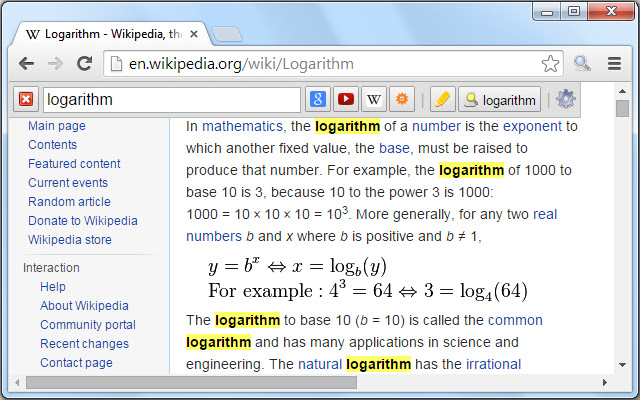This screenshot has width=640, height=400.
Task: Open a new tab
Action: [x=227, y=34]
